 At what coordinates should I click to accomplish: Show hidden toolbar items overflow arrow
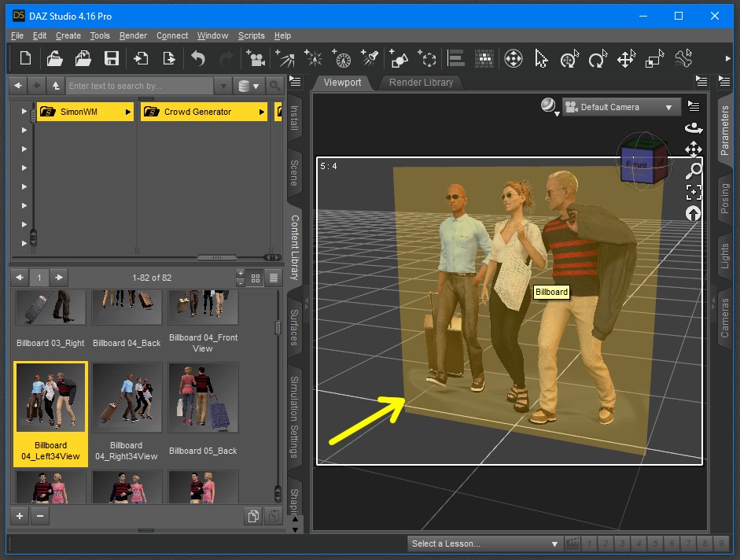pos(727,58)
